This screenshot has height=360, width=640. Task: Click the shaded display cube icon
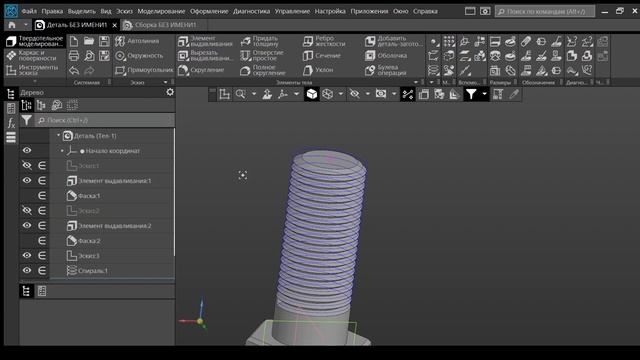(312, 95)
